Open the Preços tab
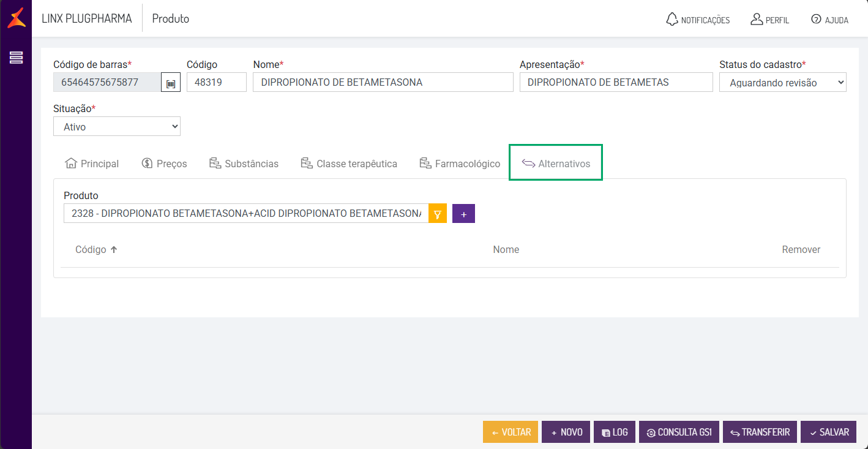Image resolution: width=868 pixels, height=449 pixels. tap(164, 164)
